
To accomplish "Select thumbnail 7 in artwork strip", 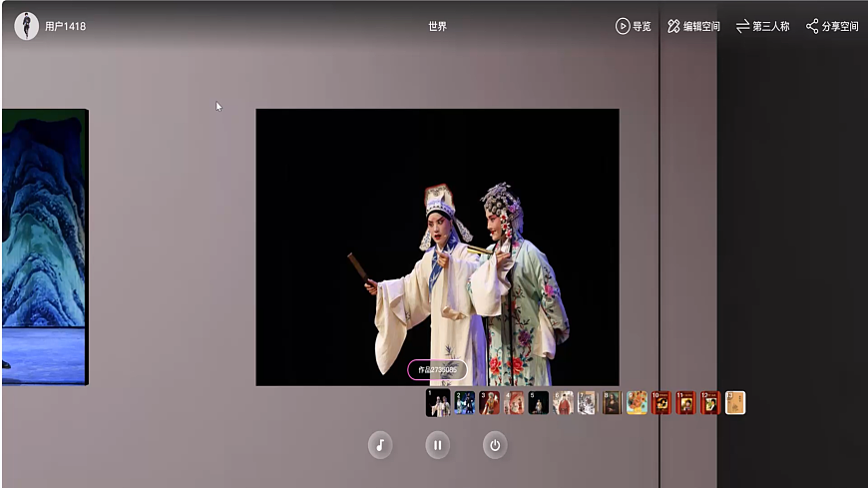I will [588, 403].
